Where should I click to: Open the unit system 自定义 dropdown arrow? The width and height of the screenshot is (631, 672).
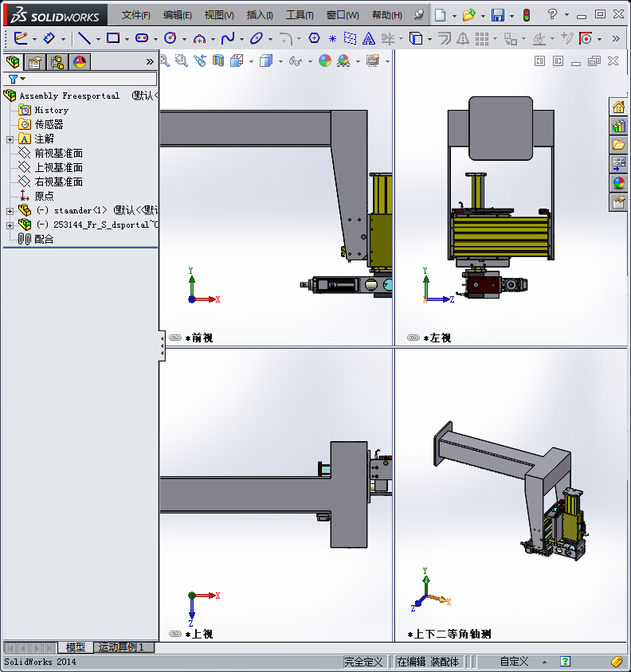click(x=544, y=662)
